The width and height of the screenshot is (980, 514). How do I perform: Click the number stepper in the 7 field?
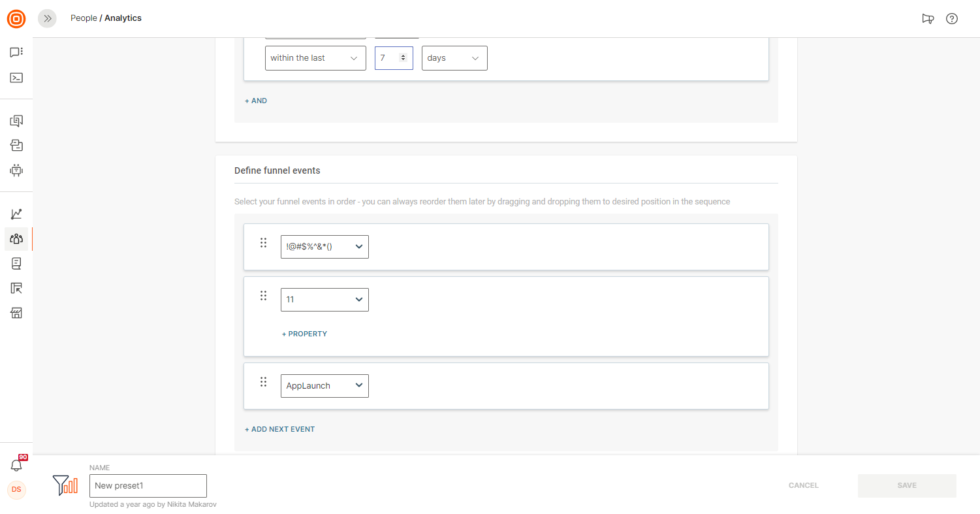[x=403, y=57]
